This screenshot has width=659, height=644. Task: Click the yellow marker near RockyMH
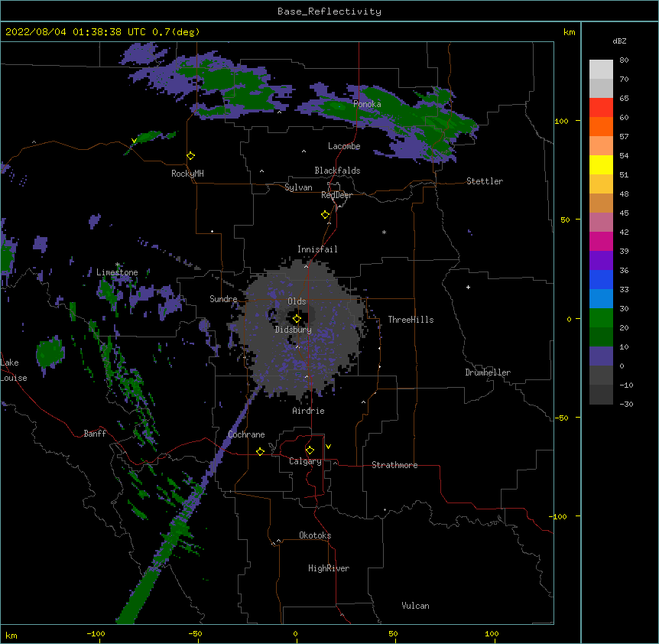point(190,155)
